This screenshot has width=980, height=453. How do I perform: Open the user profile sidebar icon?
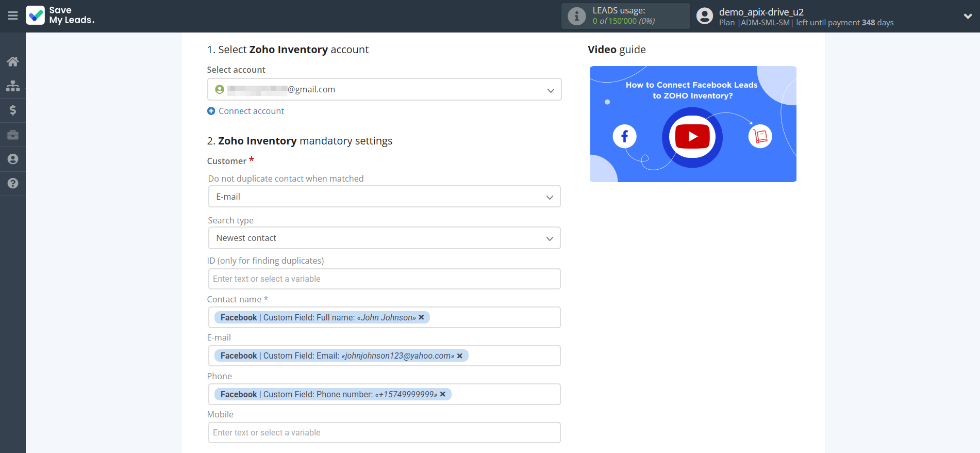pyautogui.click(x=13, y=159)
